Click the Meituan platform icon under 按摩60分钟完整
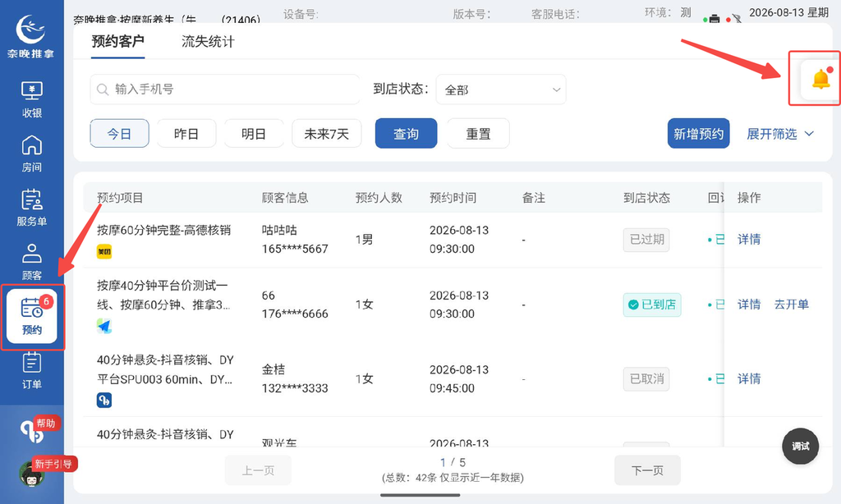 tap(104, 251)
